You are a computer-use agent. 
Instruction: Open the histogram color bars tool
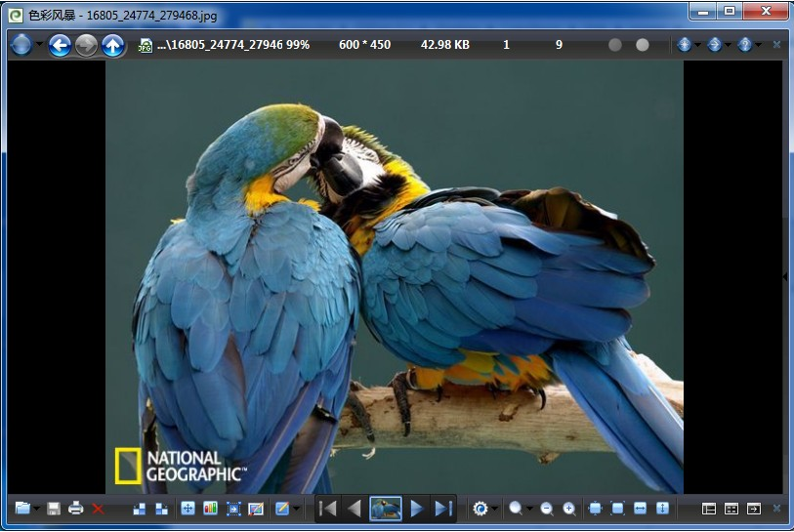coord(210,509)
